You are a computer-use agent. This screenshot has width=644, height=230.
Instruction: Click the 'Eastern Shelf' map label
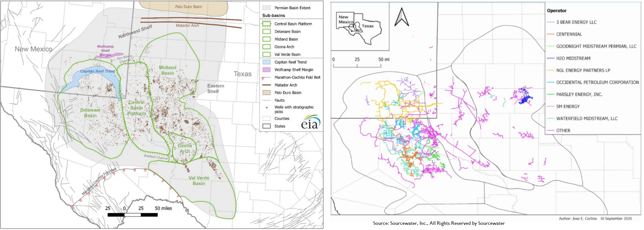[x=215, y=89]
